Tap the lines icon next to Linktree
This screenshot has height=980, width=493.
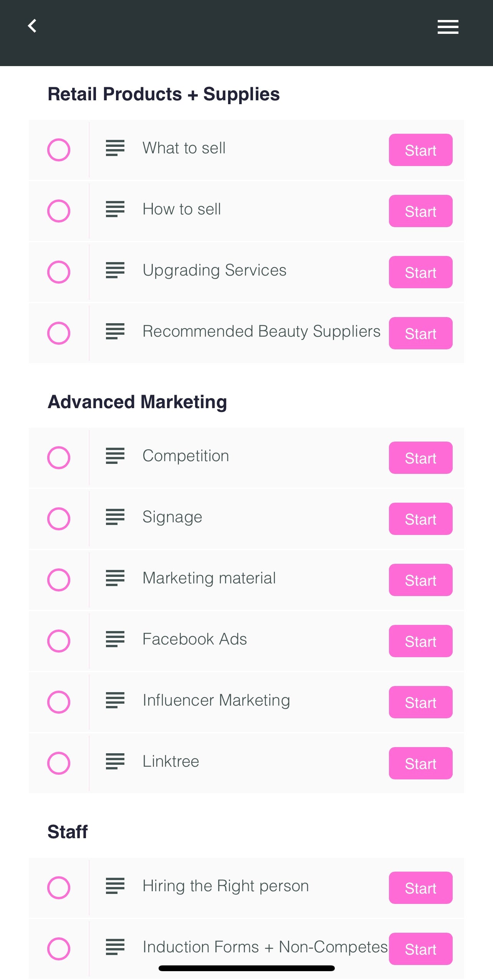[115, 761]
